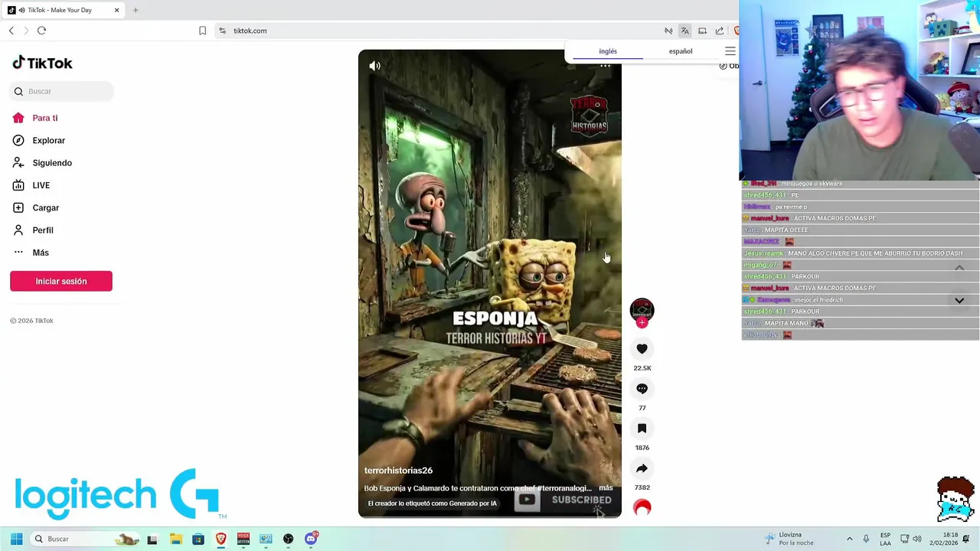
Task: Bookmark this page in the address bar
Action: [x=202, y=31]
